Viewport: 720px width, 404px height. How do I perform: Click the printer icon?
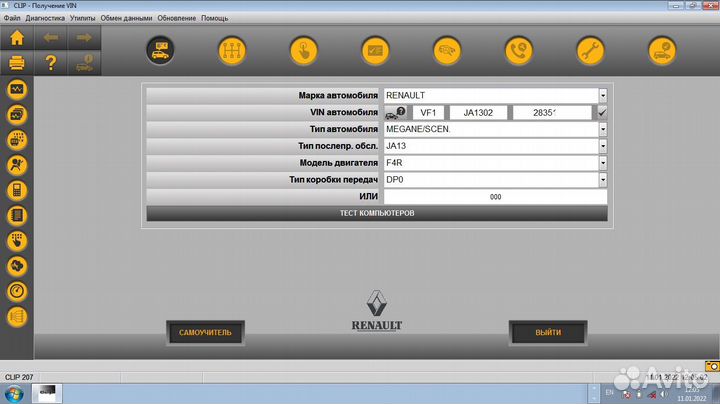tap(17, 62)
